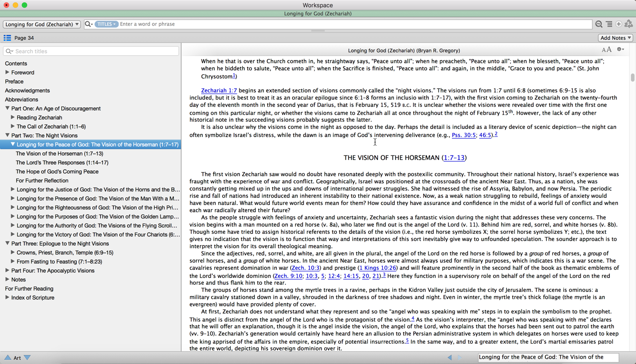Select For Further Reading entry
This screenshot has width=636, height=364.
pyautogui.click(x=29, y=289)
